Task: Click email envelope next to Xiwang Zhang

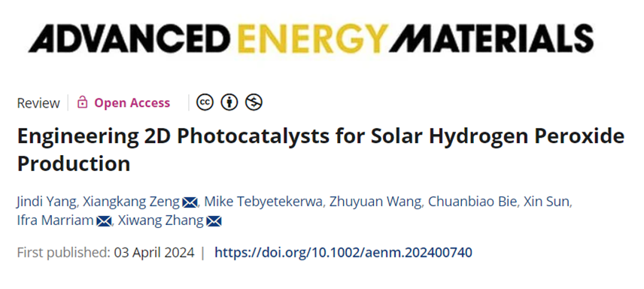Action: click(x=214, y=221)
